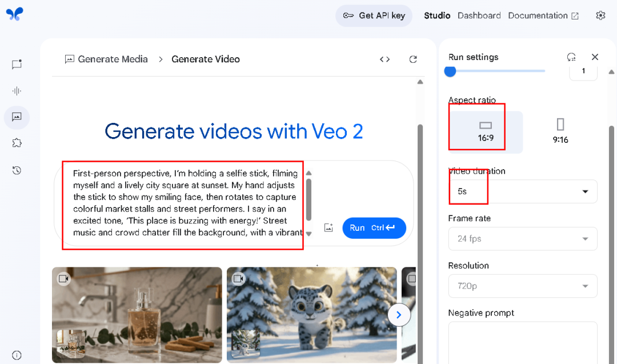This screenshot has height=364, width=617.
Task: Click the number of results slider handle
Action: [x=450, y=71]
